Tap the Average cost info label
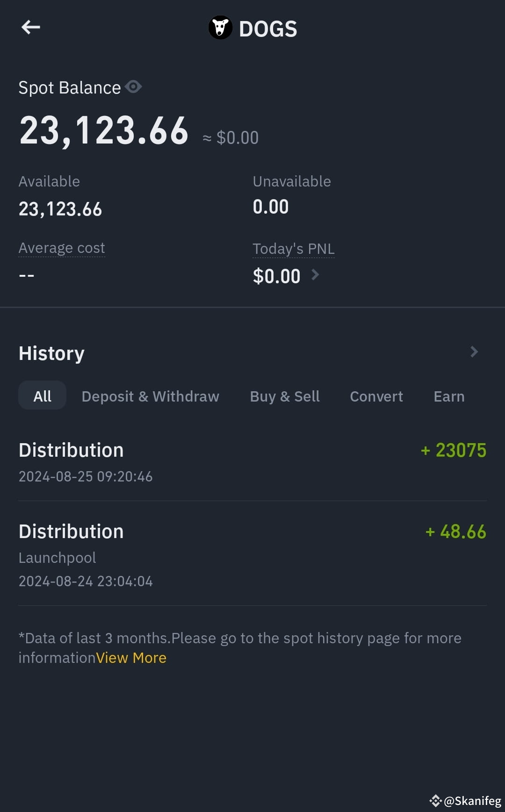The height and width of the screenshot is (812, 505). 62,248
